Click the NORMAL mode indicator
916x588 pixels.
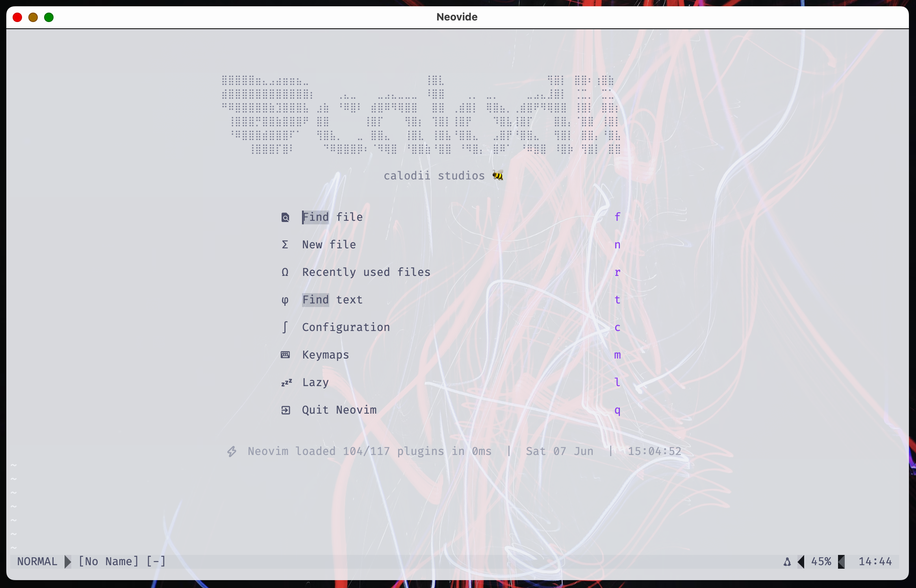click(x=37, y=562)
